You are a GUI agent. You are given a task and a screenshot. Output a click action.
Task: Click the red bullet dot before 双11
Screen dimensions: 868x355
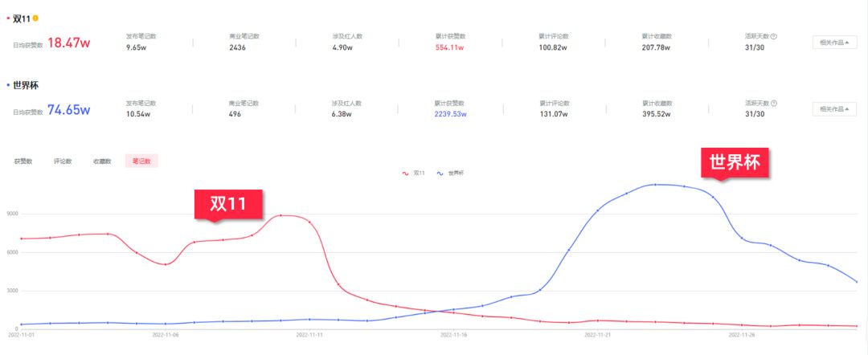(8, 19)
